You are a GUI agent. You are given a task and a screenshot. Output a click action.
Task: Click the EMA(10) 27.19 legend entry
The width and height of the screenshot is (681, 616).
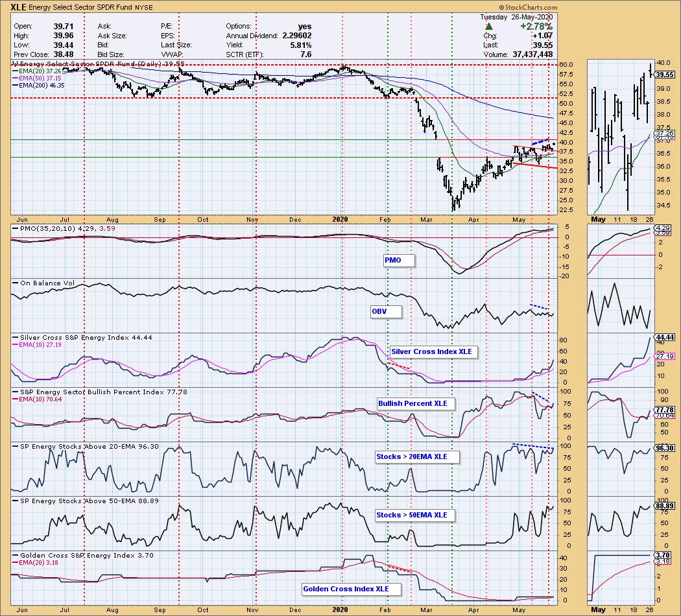(38, 345)
